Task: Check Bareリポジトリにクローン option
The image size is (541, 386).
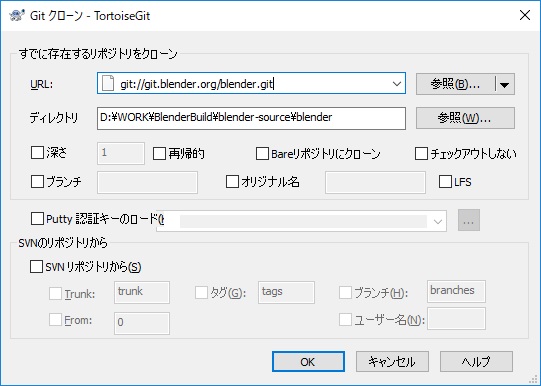Action: (x=262, y=154)
